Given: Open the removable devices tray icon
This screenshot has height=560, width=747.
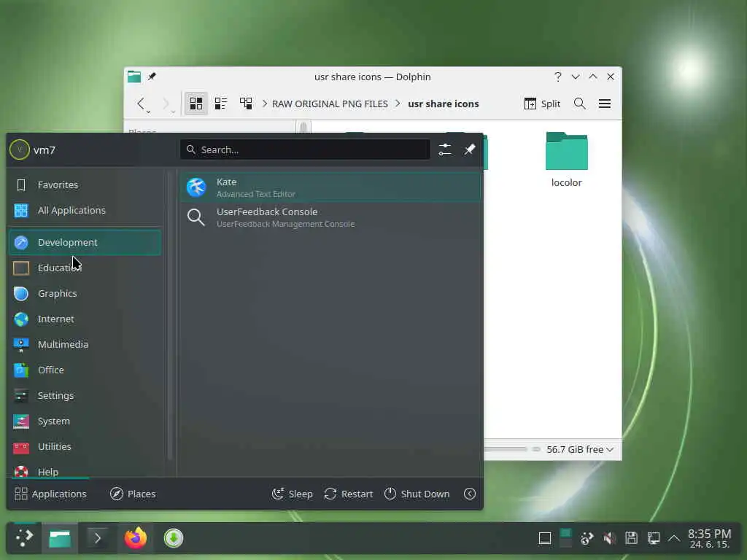Looking at the screenshot, I should (x=631, y=538).
